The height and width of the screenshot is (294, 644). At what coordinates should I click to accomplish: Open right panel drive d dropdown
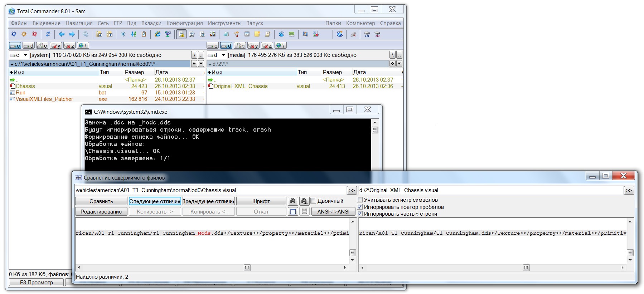(223, 55)
